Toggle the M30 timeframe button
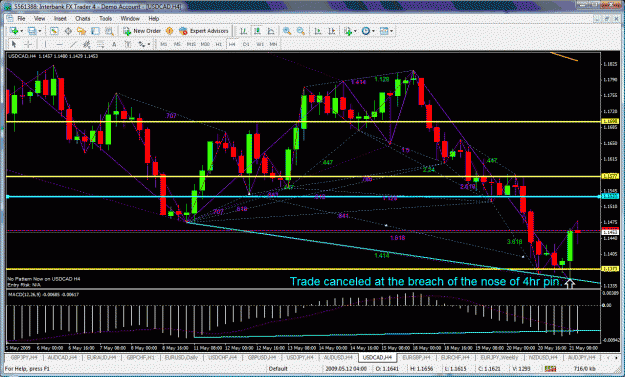The image size is (625, 377). tap(205, 44)
